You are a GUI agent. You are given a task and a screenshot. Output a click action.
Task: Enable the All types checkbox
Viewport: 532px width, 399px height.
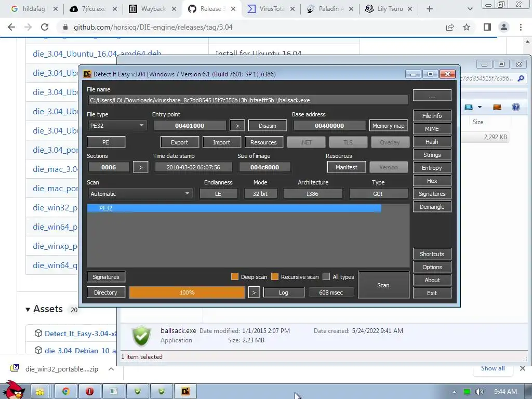(326, 276)
